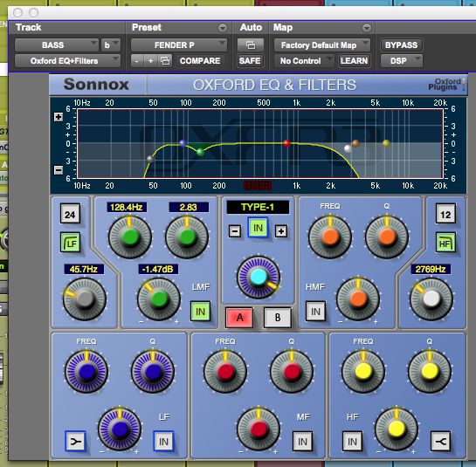Click the 128.4Hz LMF frequency knob
The height and width of the screenshot is (467, 476).
(130, 237)
